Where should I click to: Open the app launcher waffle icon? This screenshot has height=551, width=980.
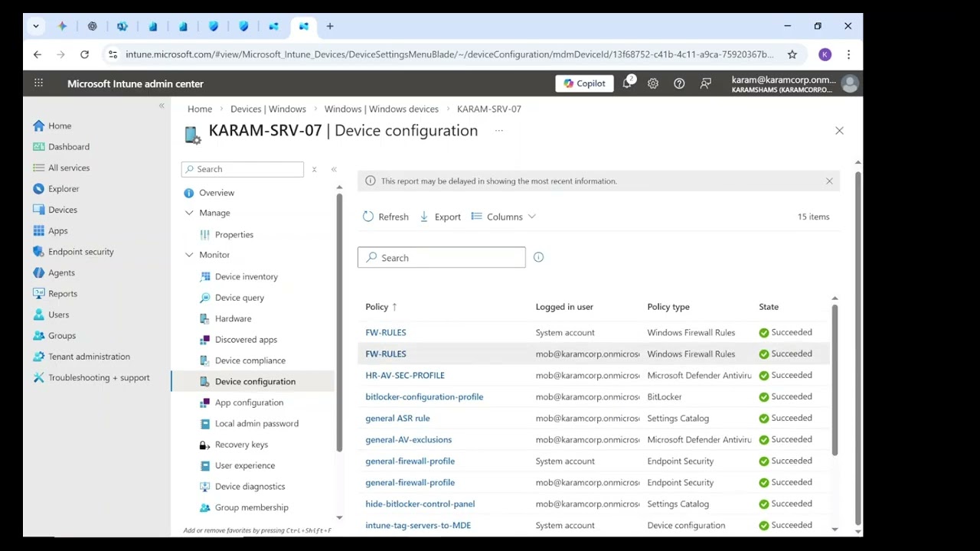(38, 83)
